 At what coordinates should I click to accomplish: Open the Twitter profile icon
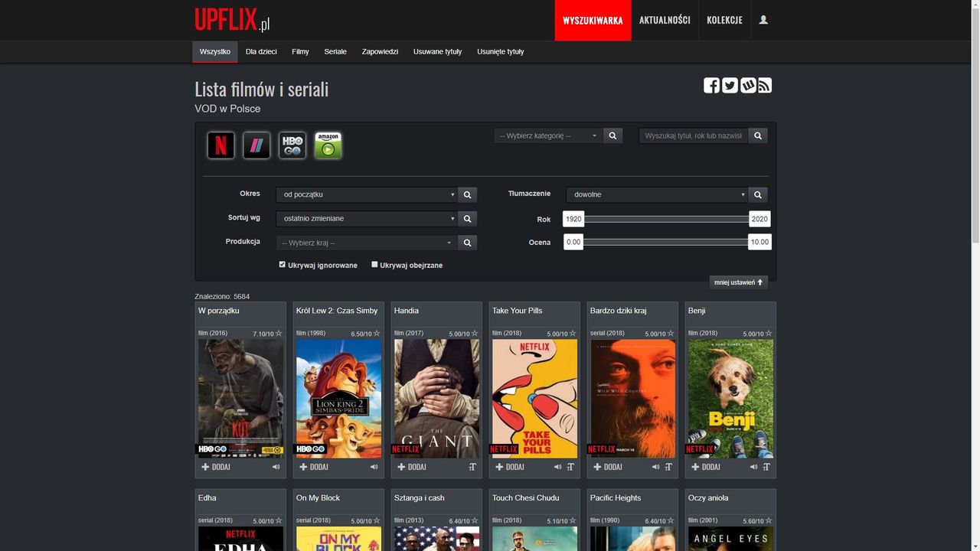click(x=730, y=86)
